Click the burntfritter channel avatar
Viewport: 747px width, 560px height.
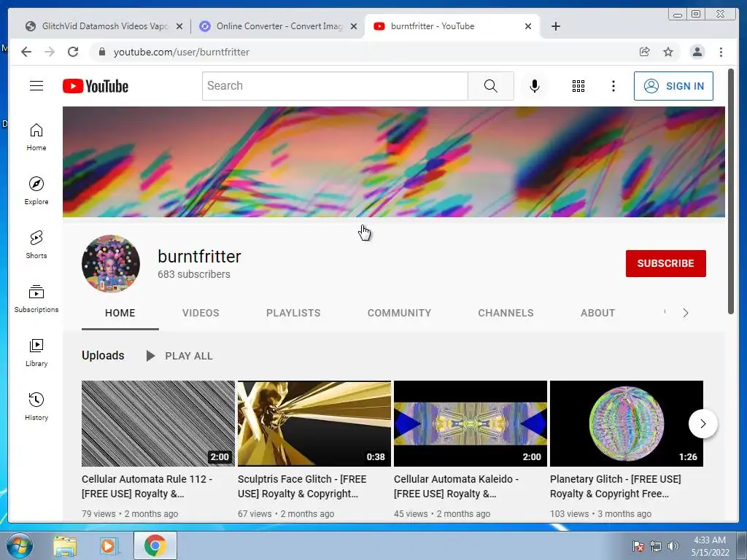click(x=111, y=263)
